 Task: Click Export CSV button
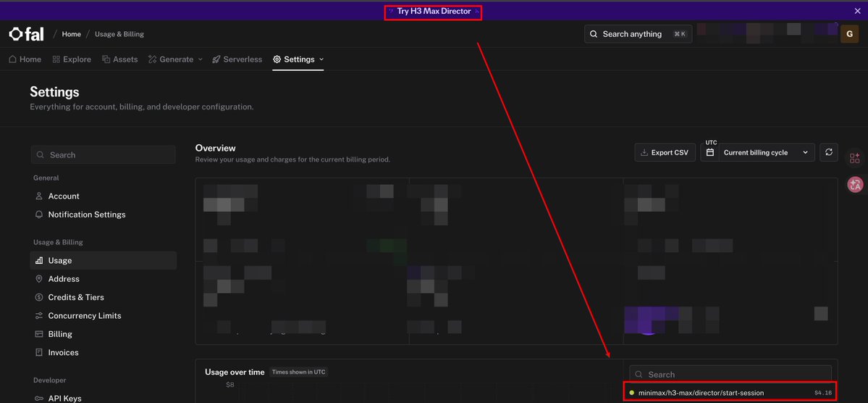665,152
